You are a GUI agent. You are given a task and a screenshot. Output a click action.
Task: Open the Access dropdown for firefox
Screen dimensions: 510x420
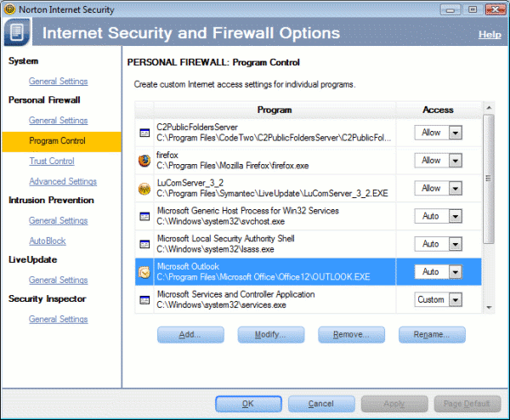[x=456, y=161]
